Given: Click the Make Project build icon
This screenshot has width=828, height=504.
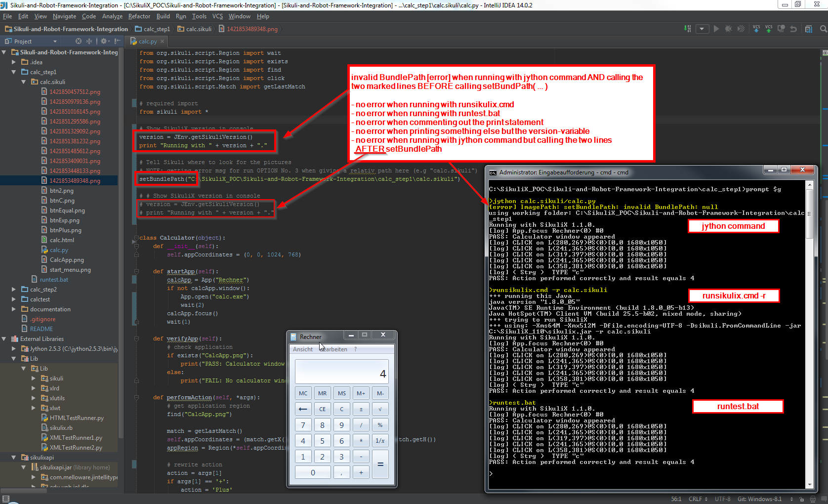Looking at the screenshot, I should click(688, 29).
